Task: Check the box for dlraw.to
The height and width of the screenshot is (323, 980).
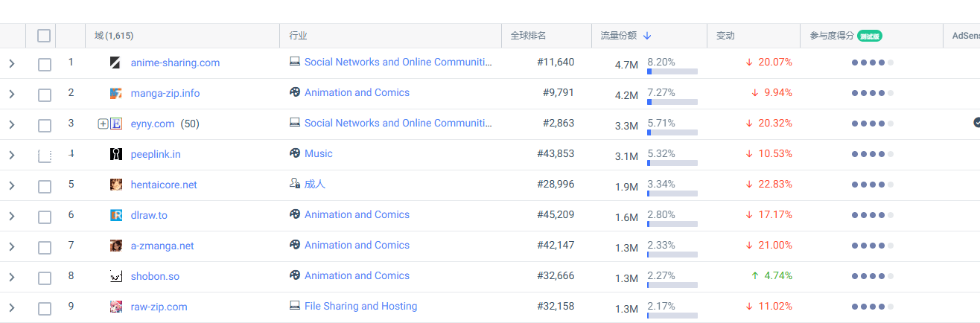Action: 45,217
